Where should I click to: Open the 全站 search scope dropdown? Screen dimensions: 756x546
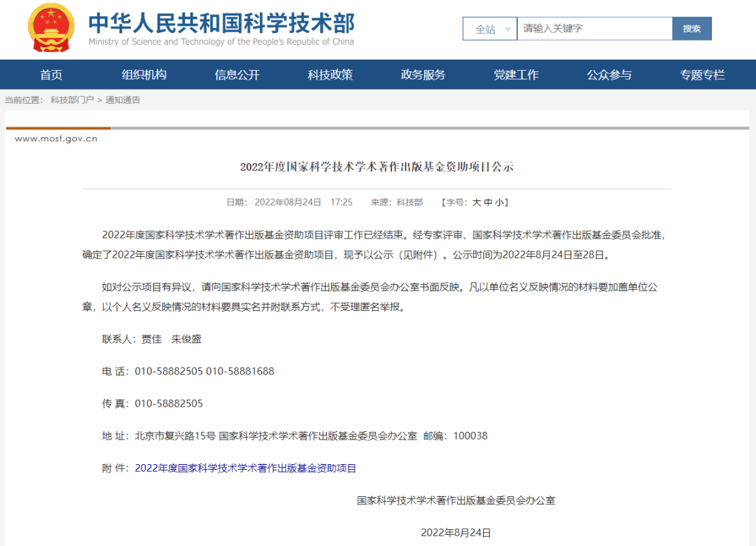coord(490,29)
